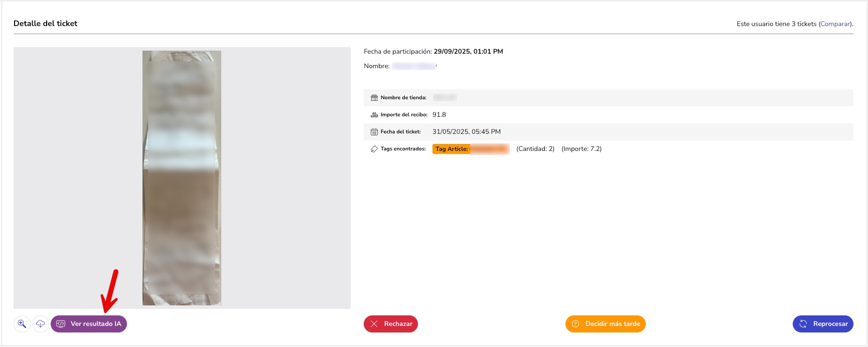Click the X icon in the Rechazar button
The height and width of the screenshot is (347, 868).
coord(374,324)
